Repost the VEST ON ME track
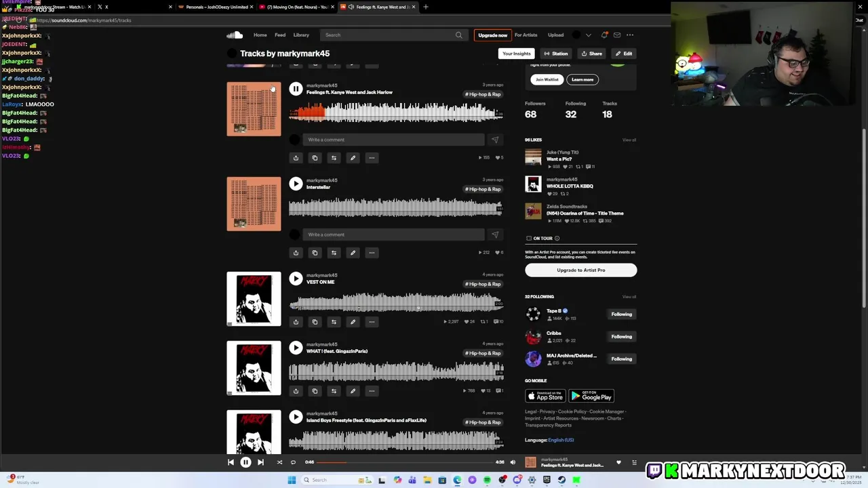Image resolution: width=868 pixels, height=488 pixels. point(334,322)
